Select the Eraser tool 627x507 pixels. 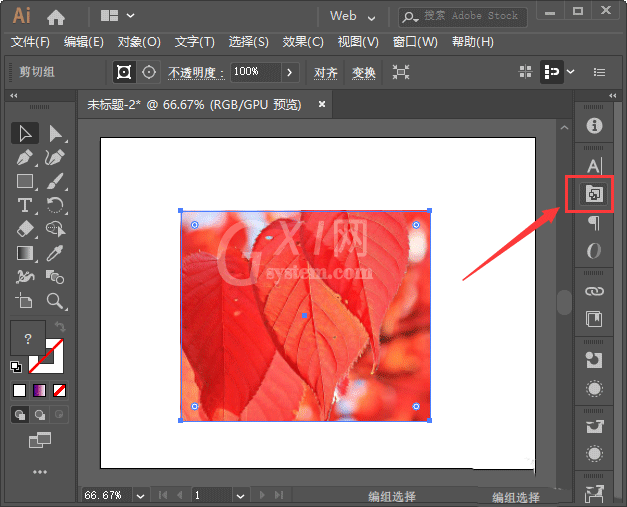(x=25, y=230)
